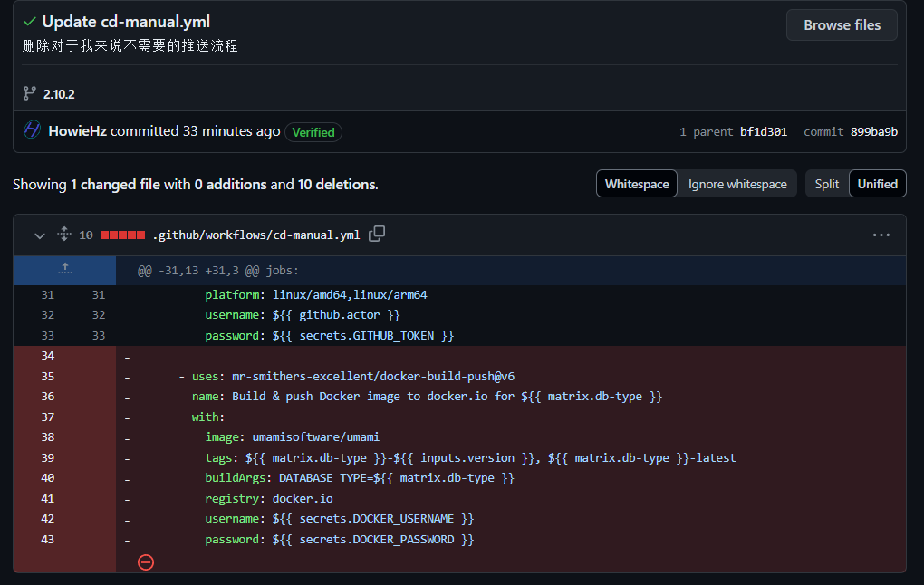Image resolution: width=924 pixels, height=585 pixels.
Task: Select the Whitespace diff option
Action: point(637,184)
